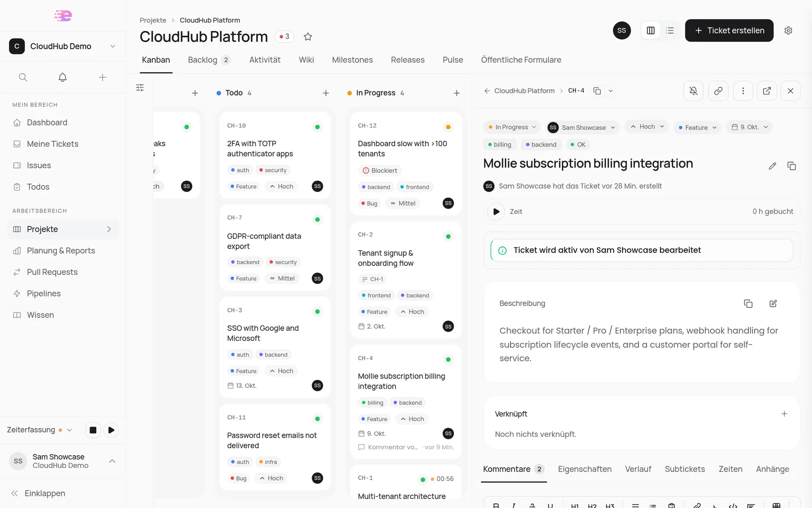Viewport: 812px width, 508px height.
Task: Favorite CloudHub Platform with star icon
Action: pos(308,37)
